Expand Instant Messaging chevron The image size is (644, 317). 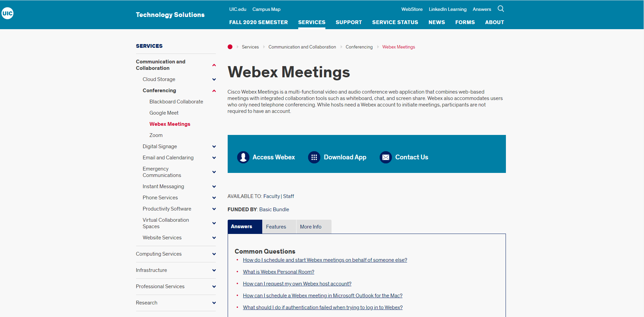tap(214, 186)
